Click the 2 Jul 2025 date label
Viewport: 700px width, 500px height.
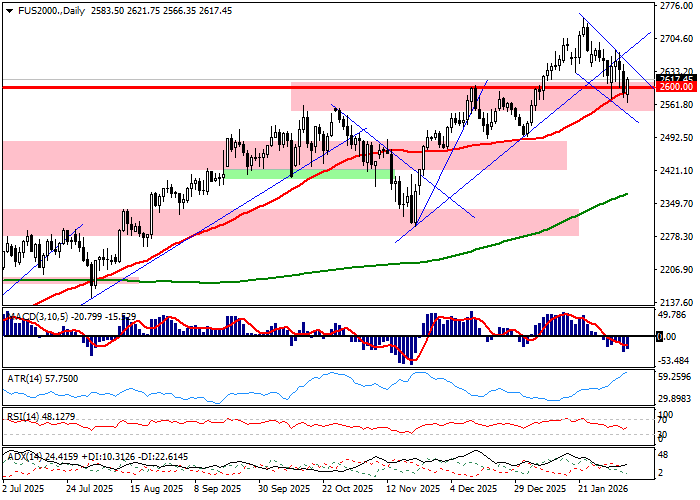24,490
